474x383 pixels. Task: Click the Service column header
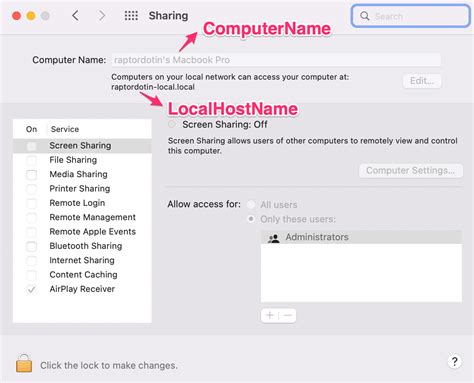[x=65, y=129]
